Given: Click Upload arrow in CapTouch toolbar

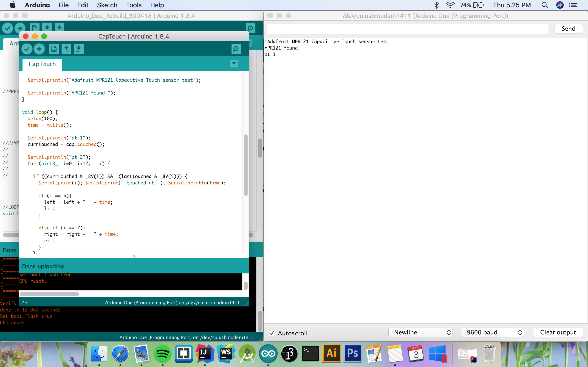Looking at the screenshot, I should tap(39, 49).
